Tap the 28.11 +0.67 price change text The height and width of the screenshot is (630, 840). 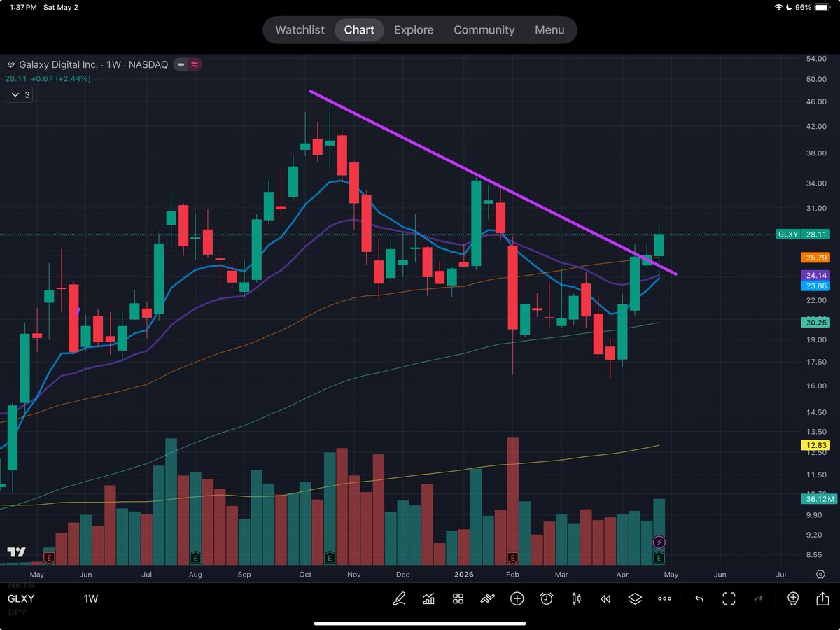[x=48, y=78]
